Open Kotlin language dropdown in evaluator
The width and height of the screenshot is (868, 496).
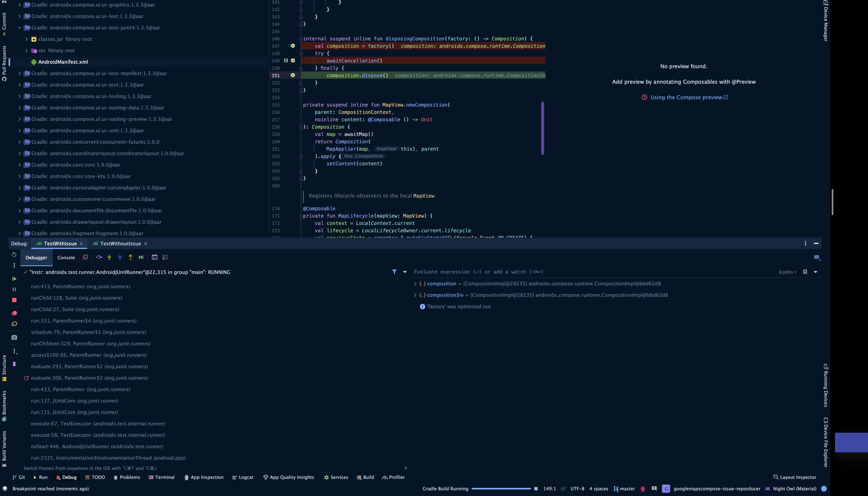(x=787, y=272)
